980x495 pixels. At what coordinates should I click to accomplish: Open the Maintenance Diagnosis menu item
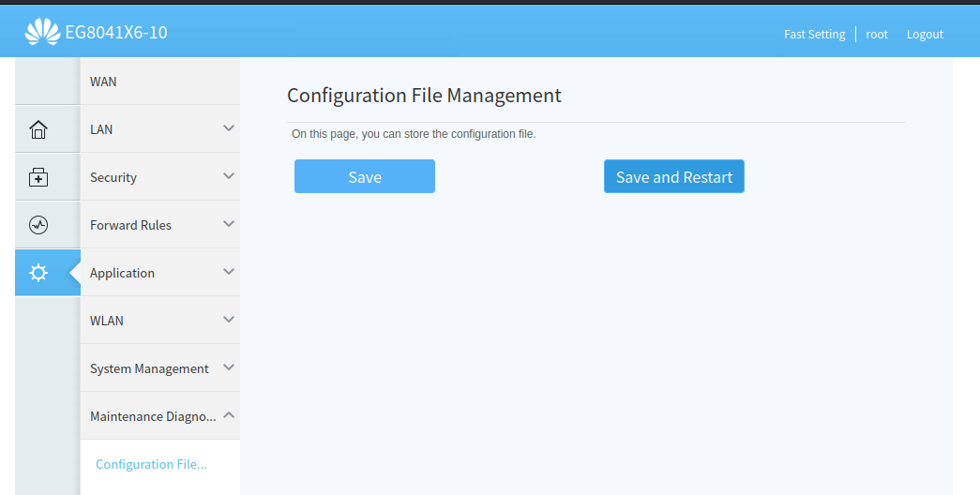click(160, 415)
